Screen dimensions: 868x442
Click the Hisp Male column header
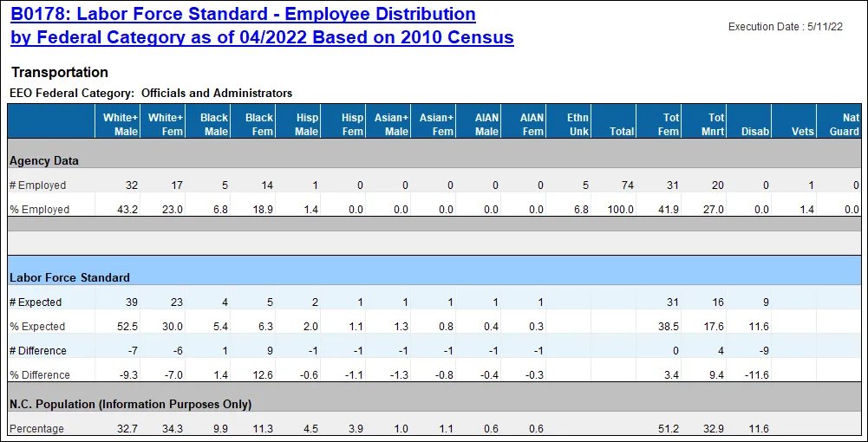click(x=306, y=124)
